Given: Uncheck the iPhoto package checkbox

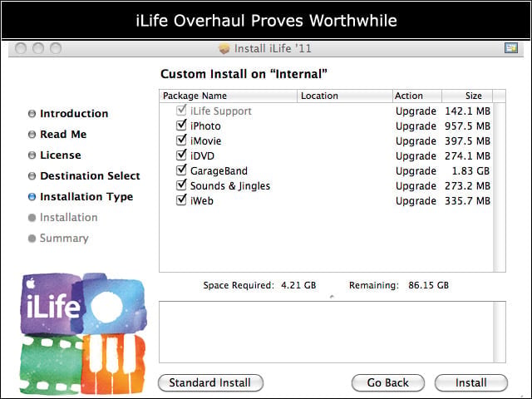Looking at the screenshot, I should coord(181,125).
